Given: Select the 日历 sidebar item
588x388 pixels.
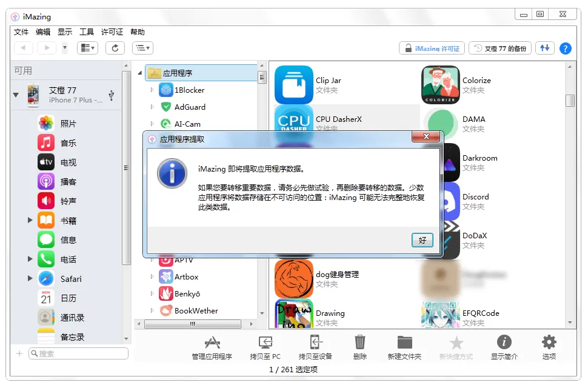Looking at the screenshot, I should click(67, 298).
